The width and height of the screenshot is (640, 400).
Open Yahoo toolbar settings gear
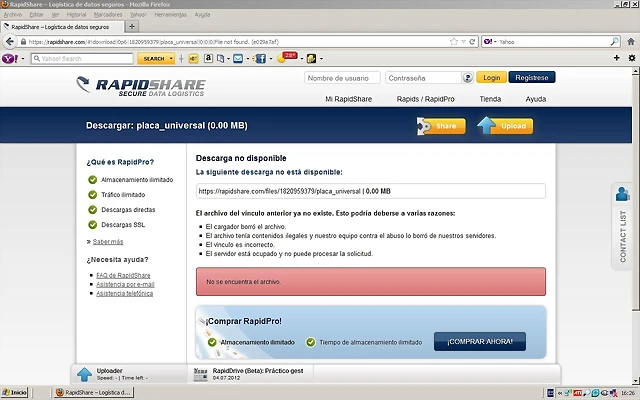coord(631,58)
